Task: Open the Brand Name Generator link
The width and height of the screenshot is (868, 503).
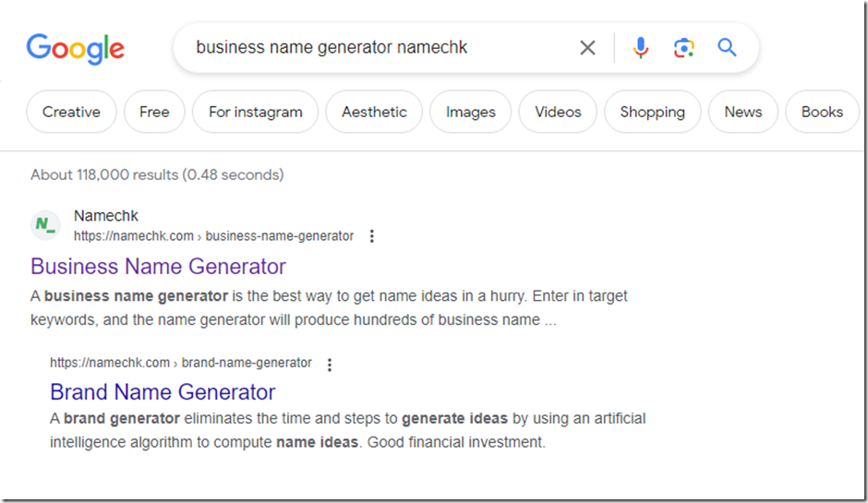Action: point(163,391)
